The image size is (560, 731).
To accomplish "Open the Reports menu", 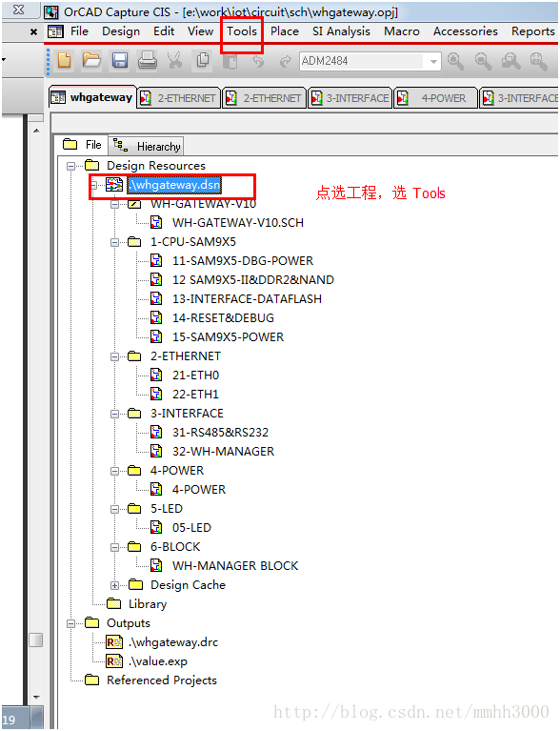I will tap(533, 31).
